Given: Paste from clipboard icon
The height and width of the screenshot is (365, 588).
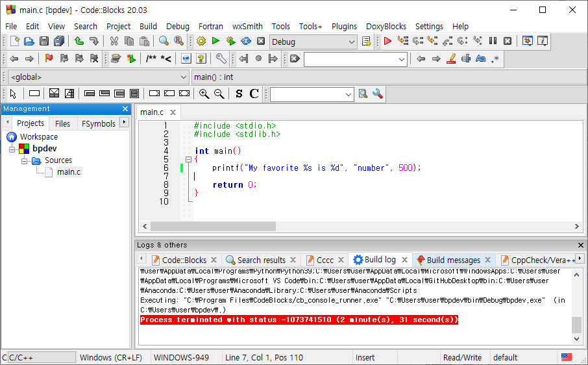Looking at the screenshot, I should [x=144, y=42].
